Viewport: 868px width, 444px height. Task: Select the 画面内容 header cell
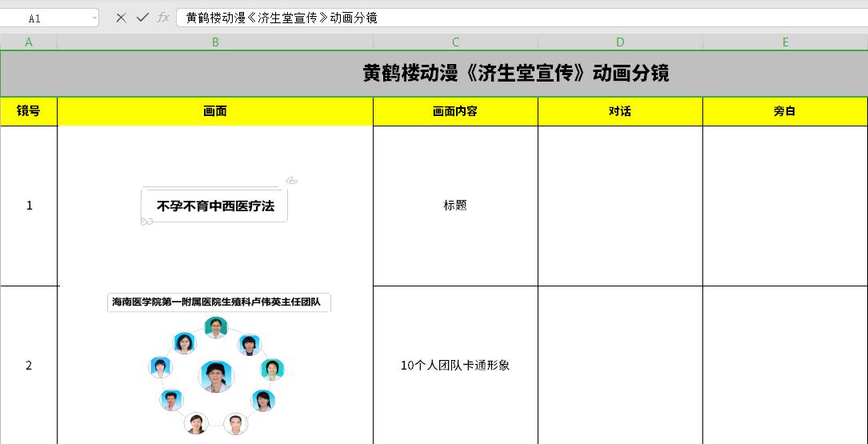(x=455, y=111)
